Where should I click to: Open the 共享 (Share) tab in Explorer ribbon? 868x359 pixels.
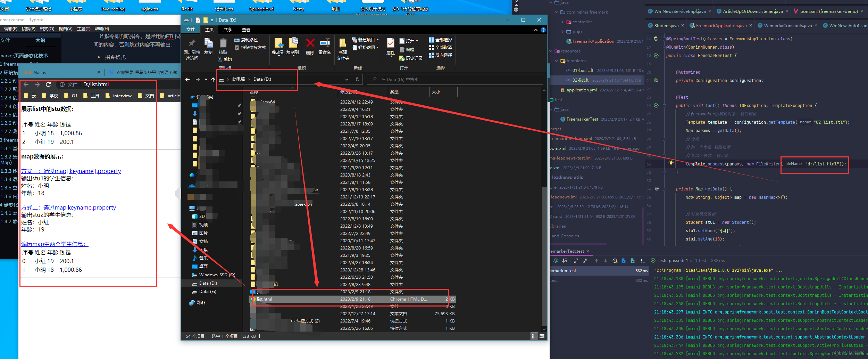(x=228, y=30)
